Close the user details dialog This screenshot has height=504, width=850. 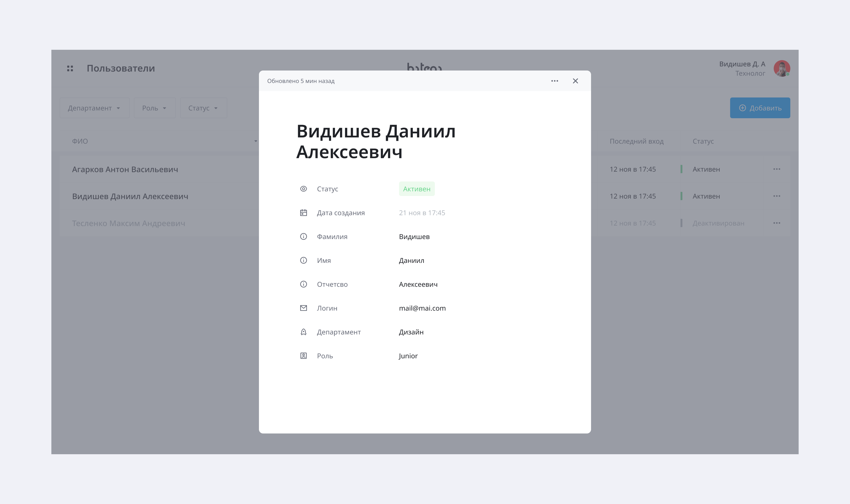[x=575, y=81]
